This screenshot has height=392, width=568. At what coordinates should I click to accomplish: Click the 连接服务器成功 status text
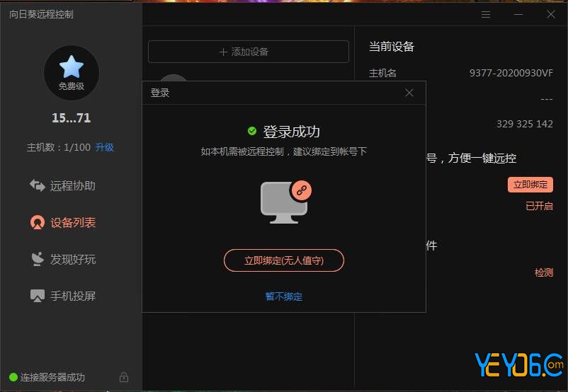(x=52, y=377)
